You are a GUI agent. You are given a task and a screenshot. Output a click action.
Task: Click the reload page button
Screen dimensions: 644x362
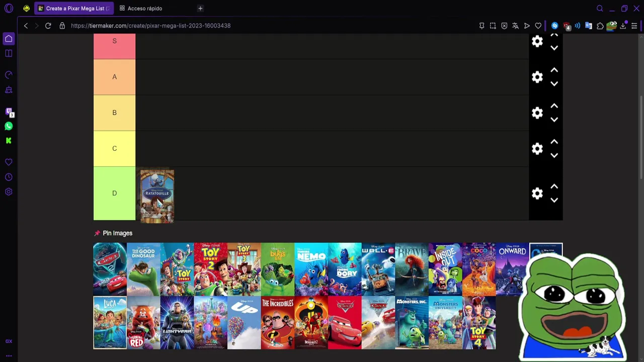pos(48,26)
